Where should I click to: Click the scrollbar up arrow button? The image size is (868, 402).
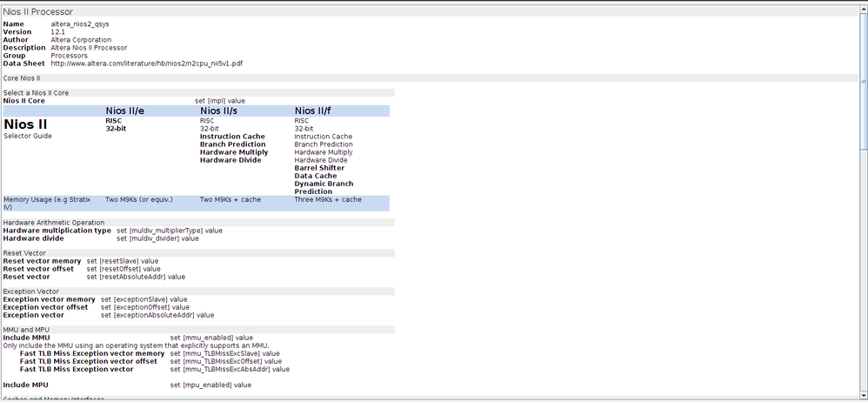tap(863, 9)
